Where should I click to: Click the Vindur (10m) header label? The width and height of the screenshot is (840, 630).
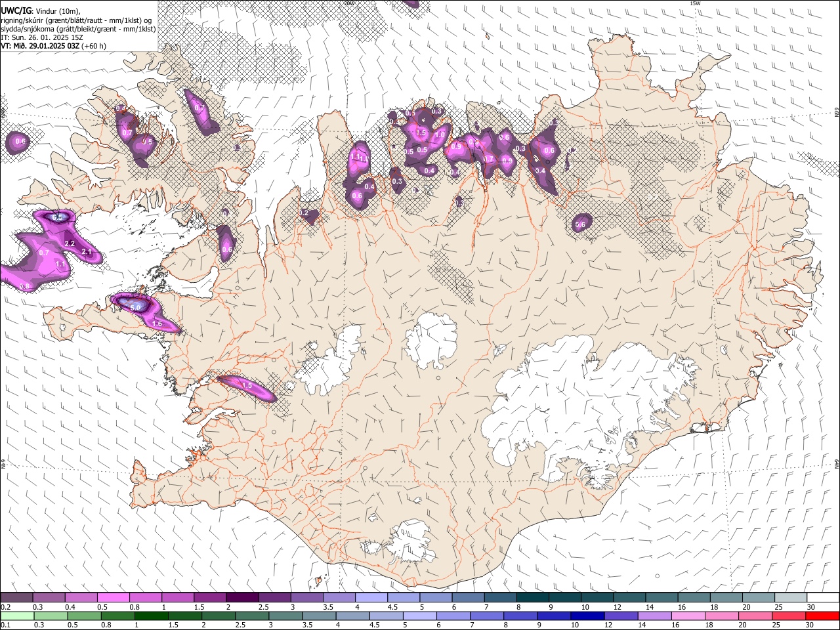point(58,10)
